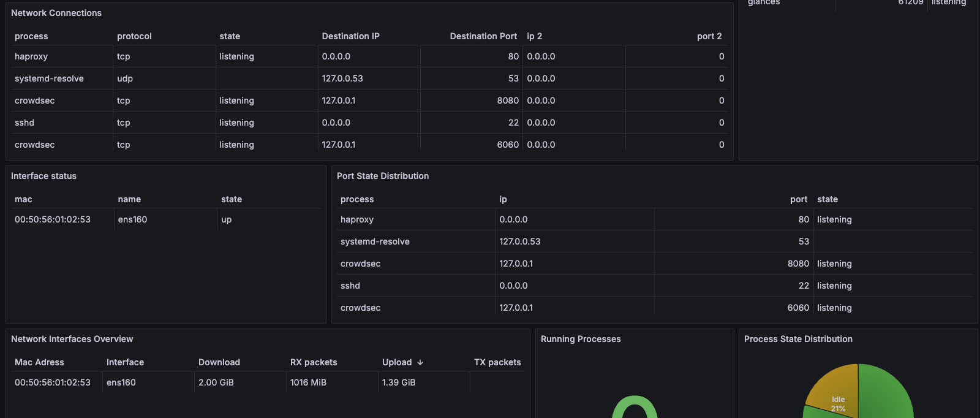Click 127.0.0.53 in Network Connections table
The height and width of the screenshot is (418, 980).
(342, 78)
